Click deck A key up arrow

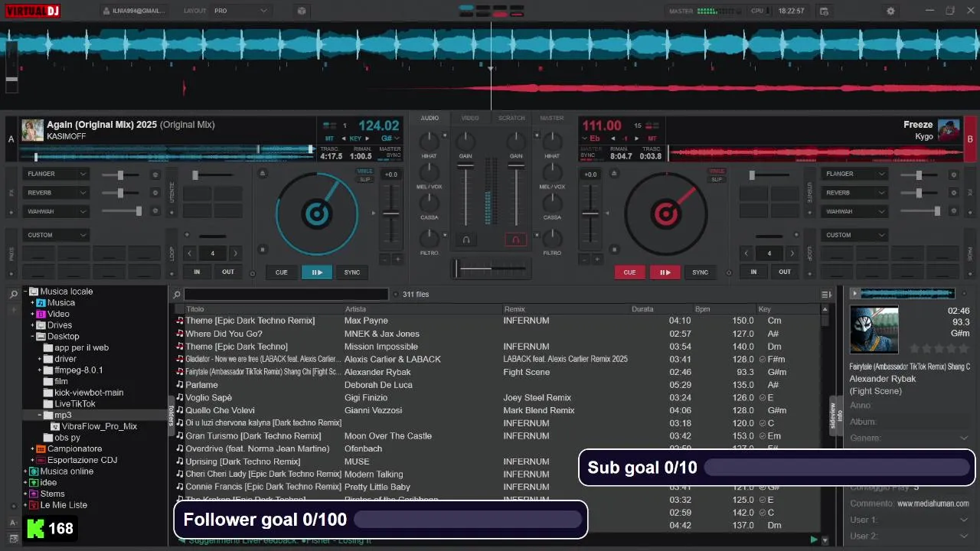[x=366, y=139]
